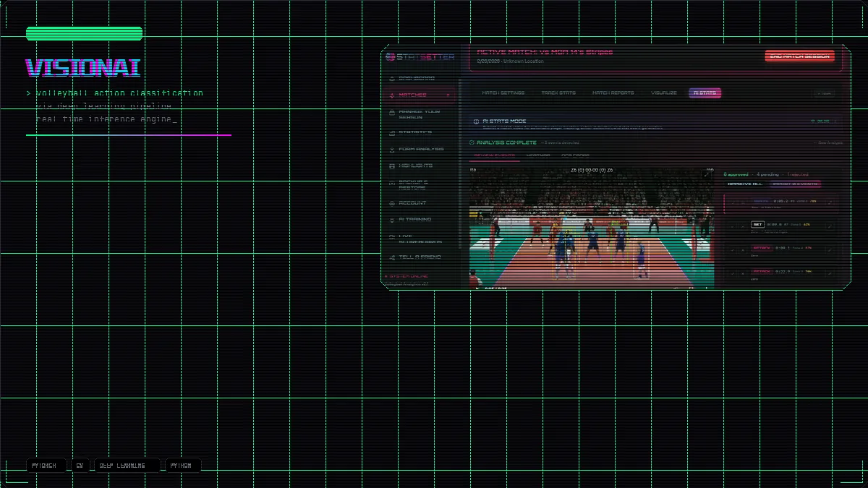This screenshot has height=488, width=868.
Task: Open the Highlights sidebar icon
Action: (x=391, y=166)
